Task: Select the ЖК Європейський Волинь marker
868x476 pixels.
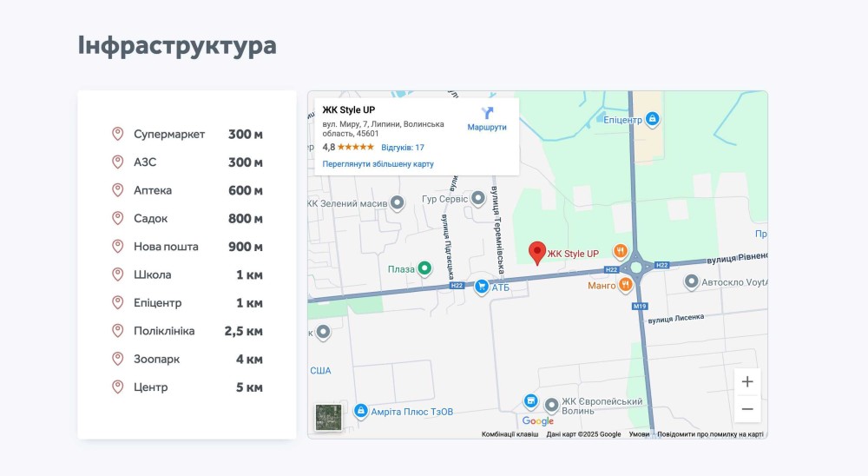Action: (x=551, y=405)
